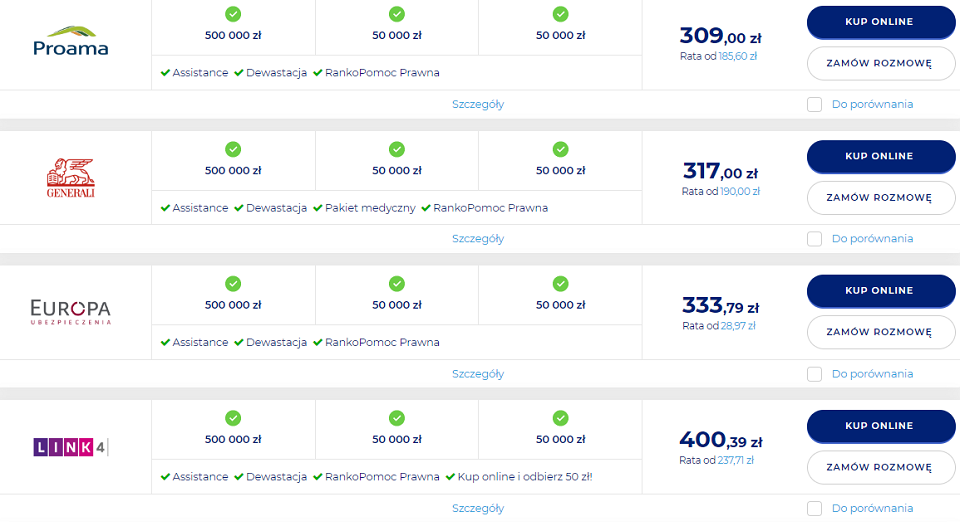Click green check next to Link4's 50 zł offer

(x=451, y=477)
